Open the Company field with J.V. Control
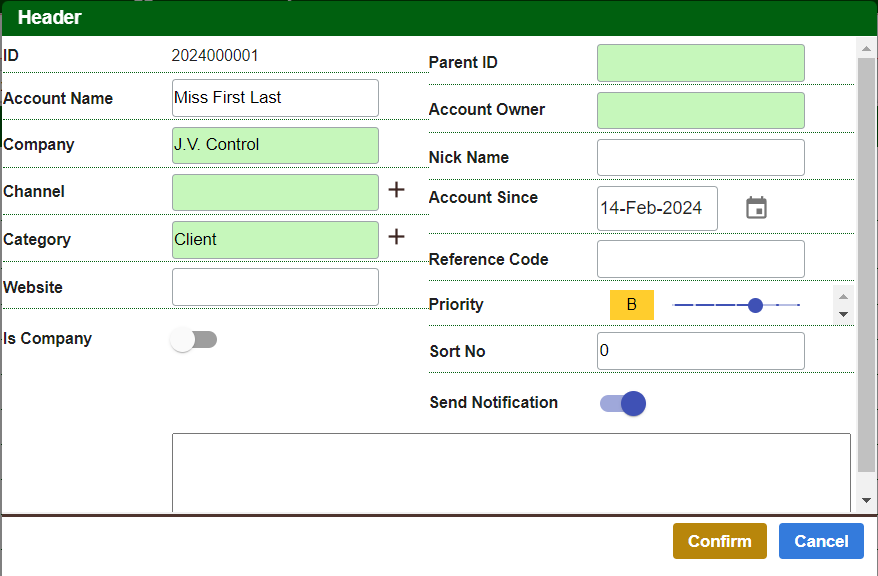The height and width of the screenshot is (576, 878). [275, 145]
